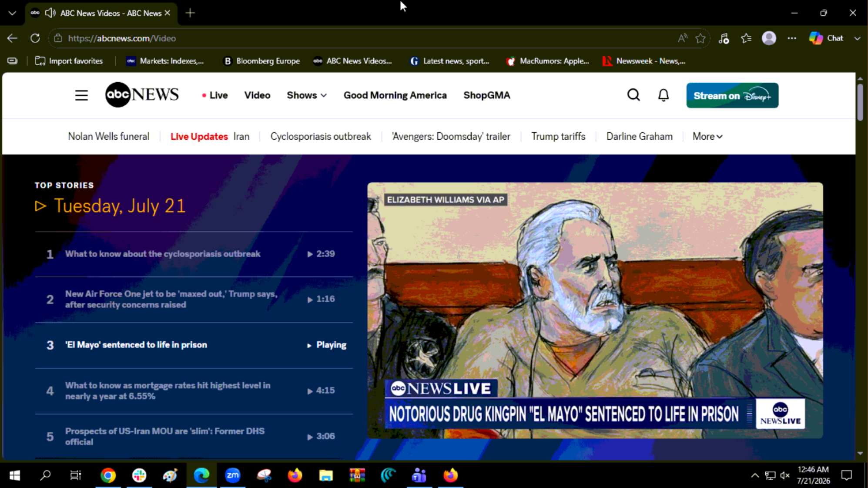868x488 pixels.
Task: Open Bloomberg Europe bookmark
Action: (x=261, y=61)
